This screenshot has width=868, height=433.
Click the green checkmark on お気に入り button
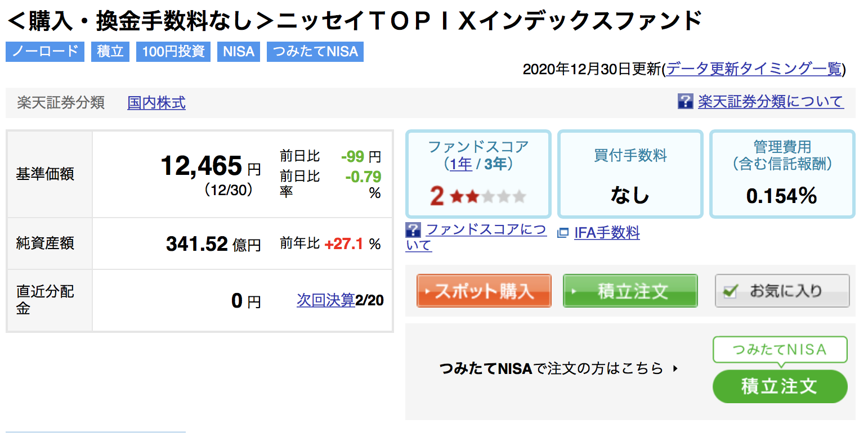point(731,291)
